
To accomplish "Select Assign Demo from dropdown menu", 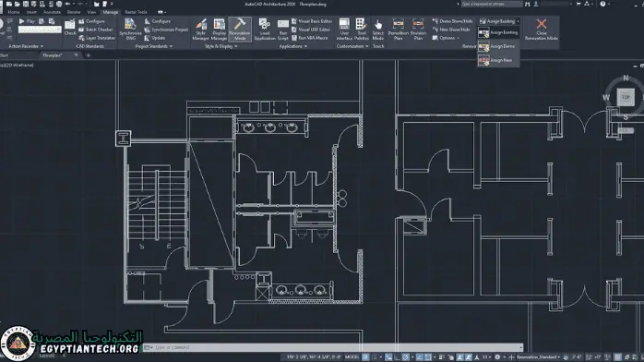I will point(498,46).
